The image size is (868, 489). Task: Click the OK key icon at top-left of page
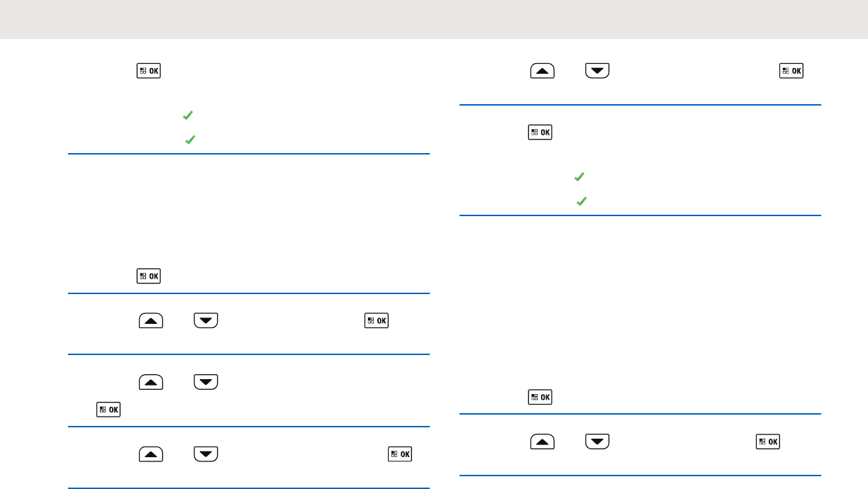coord(149,71)
